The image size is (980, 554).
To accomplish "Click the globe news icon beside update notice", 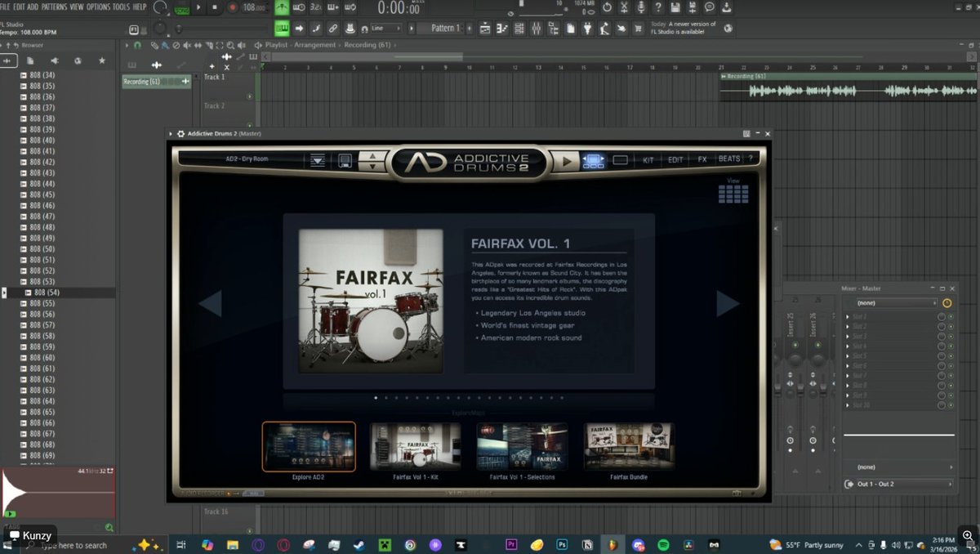I will pos(728,28).
